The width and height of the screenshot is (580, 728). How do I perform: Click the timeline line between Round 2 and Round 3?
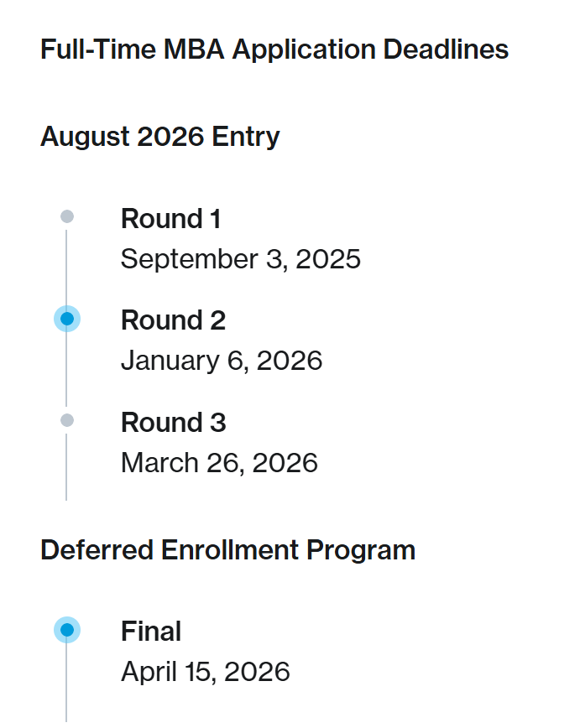66,369
